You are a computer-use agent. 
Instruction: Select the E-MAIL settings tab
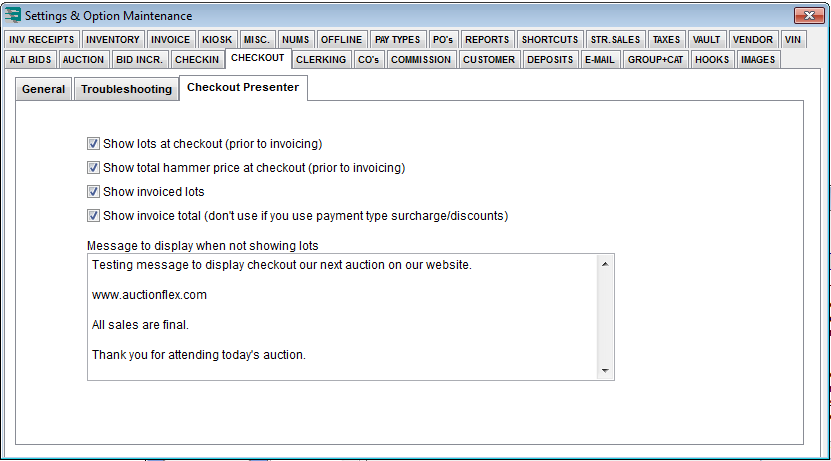tap(599, 60)
